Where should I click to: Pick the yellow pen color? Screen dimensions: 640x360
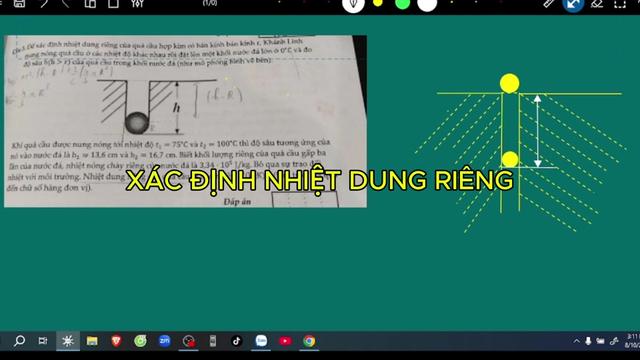(378, 3)
